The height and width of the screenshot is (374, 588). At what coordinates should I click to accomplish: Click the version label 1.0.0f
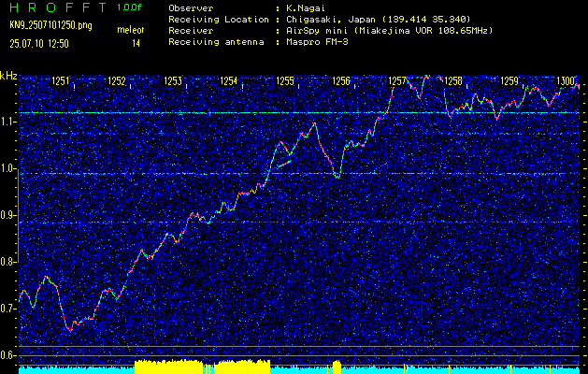129,7
